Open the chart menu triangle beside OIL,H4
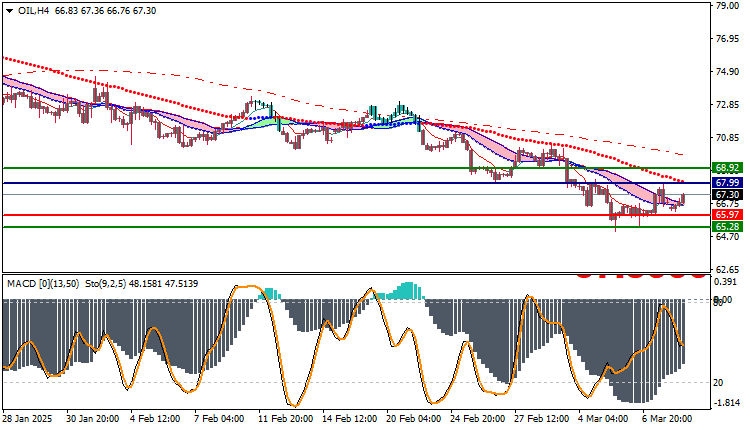The height and width of the screenshot is (430, 750). click(9, 11)
